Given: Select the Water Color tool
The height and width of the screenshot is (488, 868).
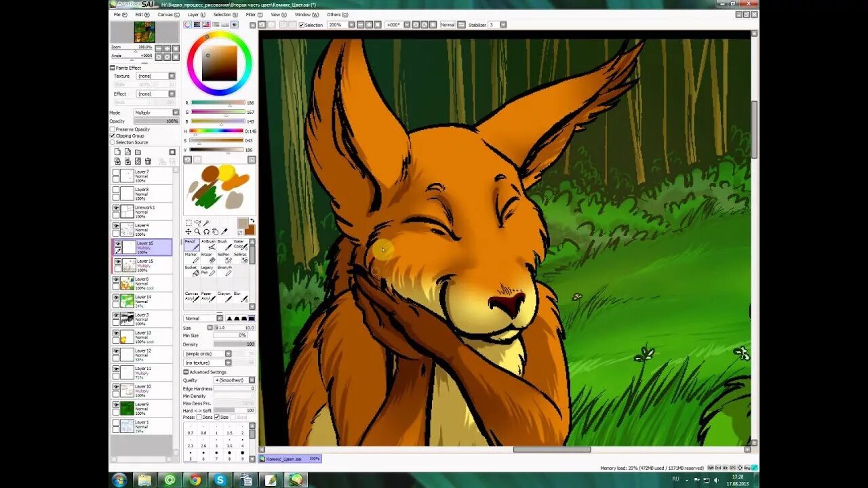Looking at the screenshot, I should 239,245.
